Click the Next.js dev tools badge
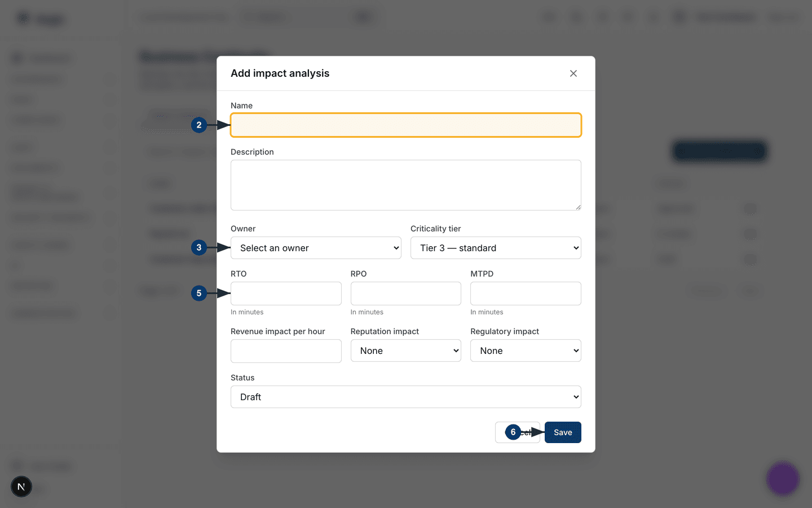812x508 pixels. pos(21,487)
